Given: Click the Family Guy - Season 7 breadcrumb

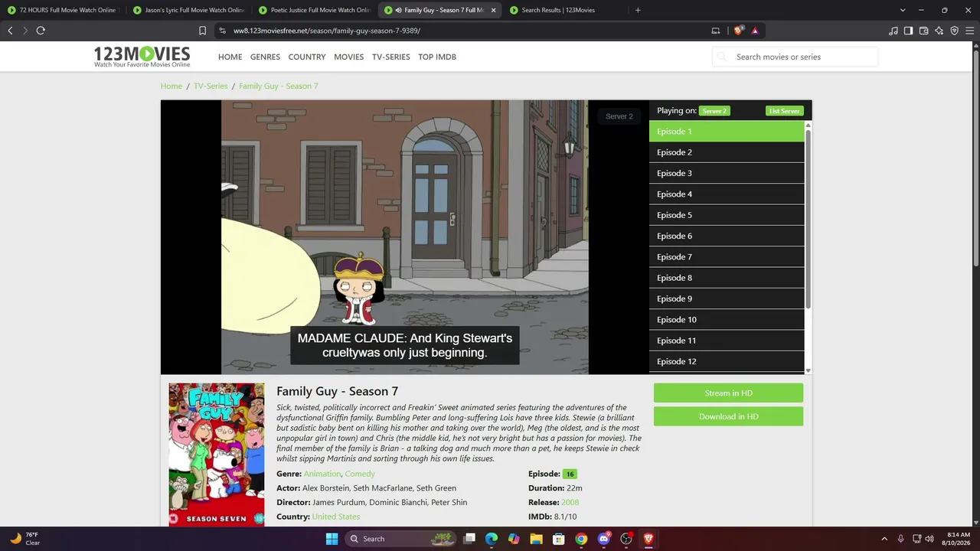Looking at the screenshot, I should pyautogui.click(x=279, y=86).
